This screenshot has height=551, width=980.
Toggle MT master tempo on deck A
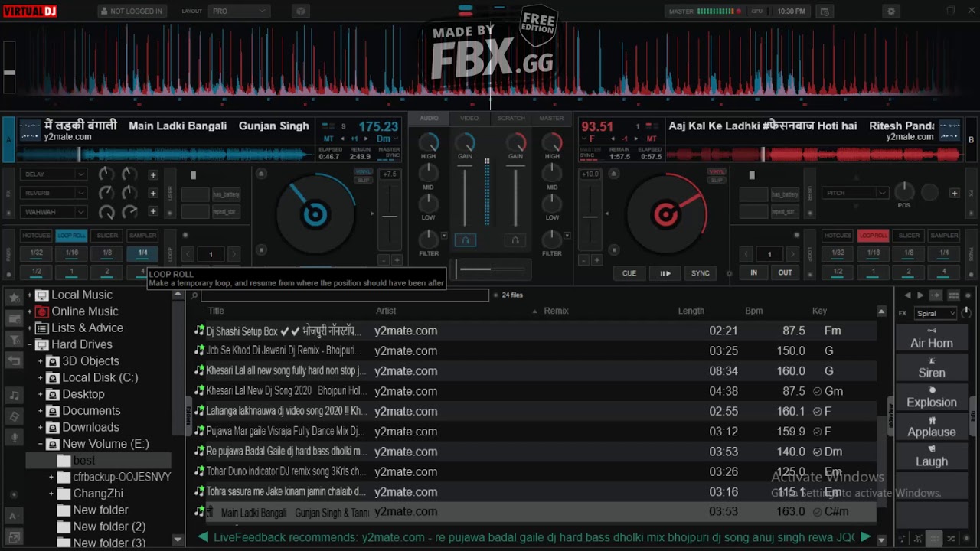(328, 139)
